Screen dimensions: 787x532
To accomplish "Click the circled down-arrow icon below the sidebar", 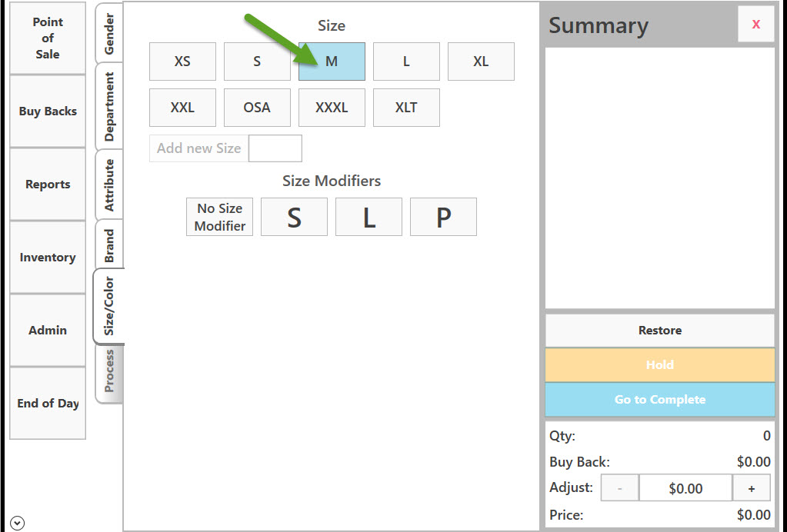I will (17, 523).
